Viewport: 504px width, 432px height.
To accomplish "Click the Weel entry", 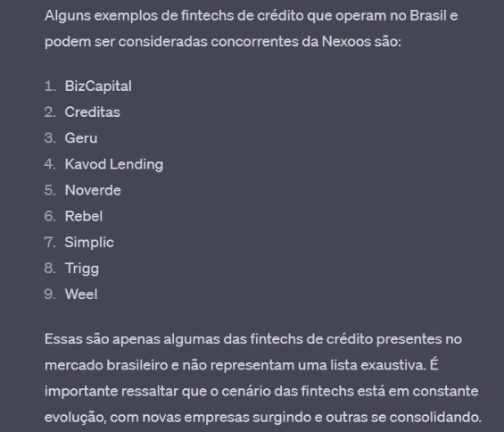I will tap(81, 295).
